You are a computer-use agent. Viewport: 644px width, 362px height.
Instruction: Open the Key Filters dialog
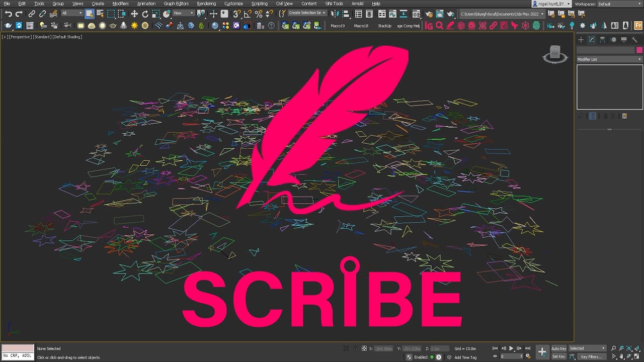click(x=591, y=357)
